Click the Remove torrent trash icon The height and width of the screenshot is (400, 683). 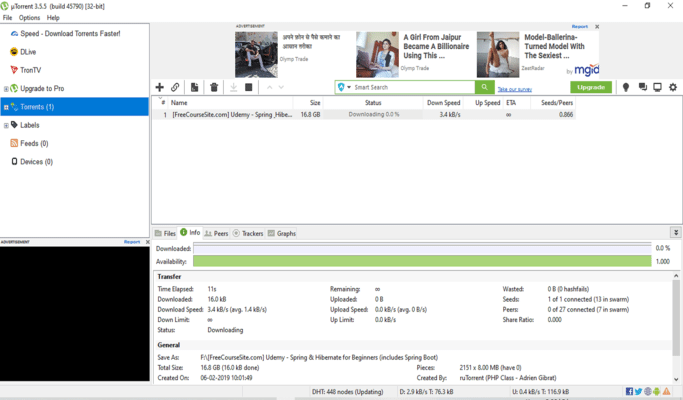tap(214, 87)
